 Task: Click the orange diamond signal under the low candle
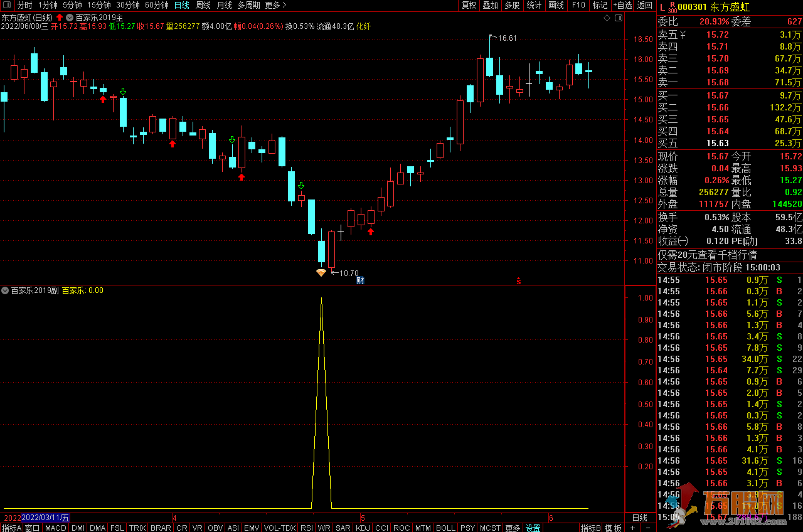pos(321,272)
